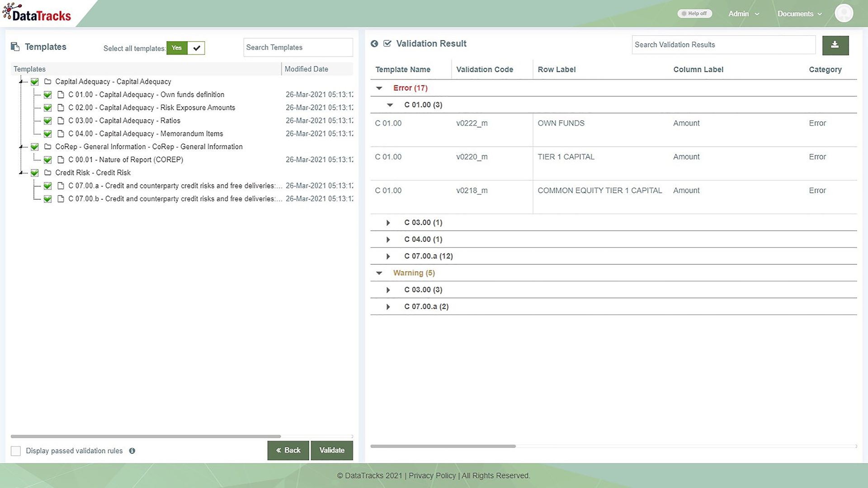Expand the C 03.00 (3) warning group
The height and width of the screenshot is (488, 868).
[x=388, y=290]
